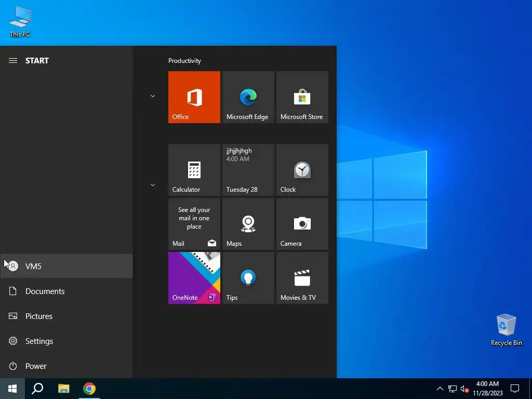Open the Mail tile

194,224
